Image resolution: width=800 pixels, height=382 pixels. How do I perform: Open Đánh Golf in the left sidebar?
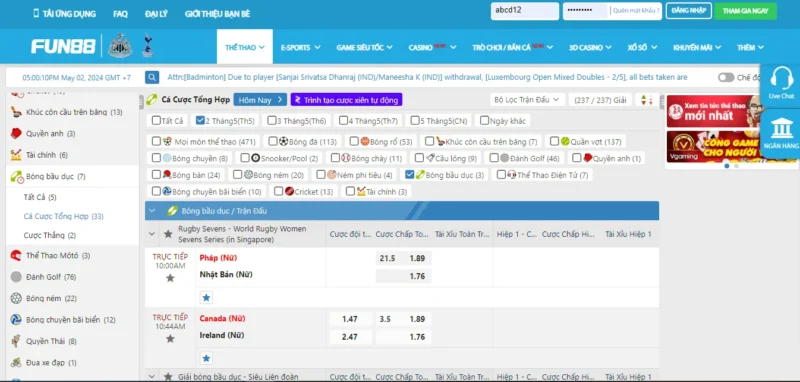click(x=44, y=277)
